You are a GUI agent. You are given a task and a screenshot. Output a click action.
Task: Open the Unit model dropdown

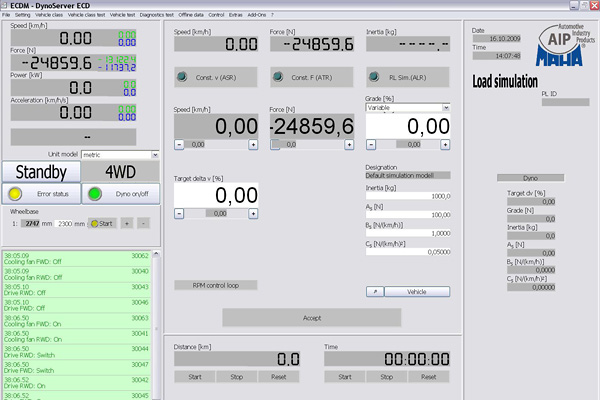coord(155,155)
